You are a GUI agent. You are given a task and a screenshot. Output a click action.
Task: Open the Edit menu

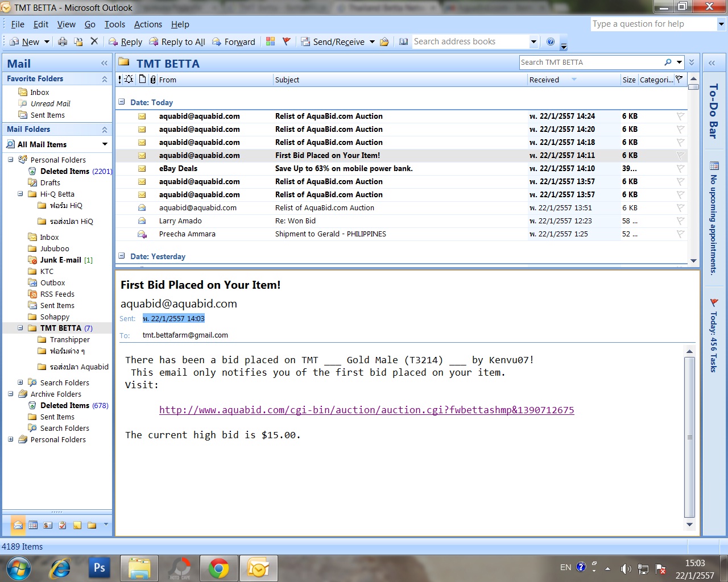41,24
